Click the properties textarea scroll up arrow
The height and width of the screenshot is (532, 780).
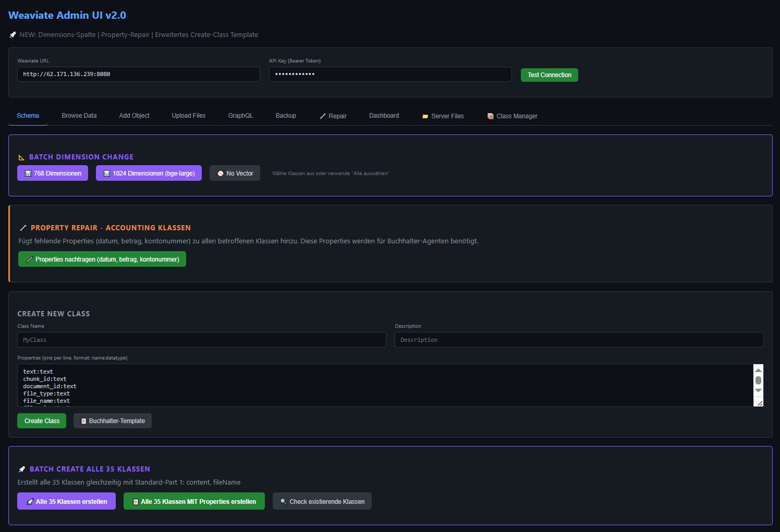point(759,370)
